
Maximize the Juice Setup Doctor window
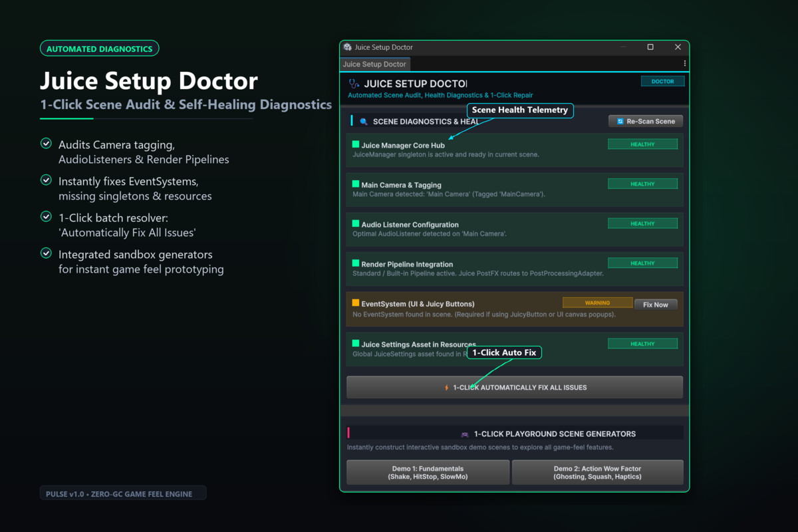click(x=650, y=47)
